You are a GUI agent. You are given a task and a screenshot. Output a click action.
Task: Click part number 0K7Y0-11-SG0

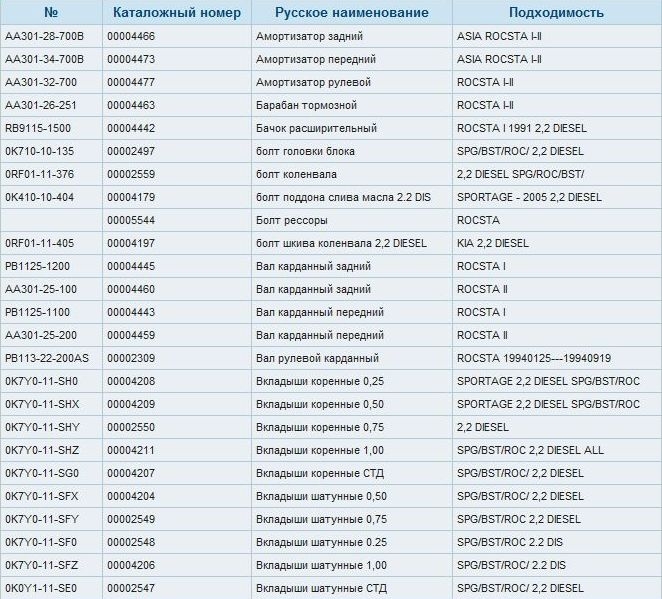pyautogui.click(x=41, y=473)
